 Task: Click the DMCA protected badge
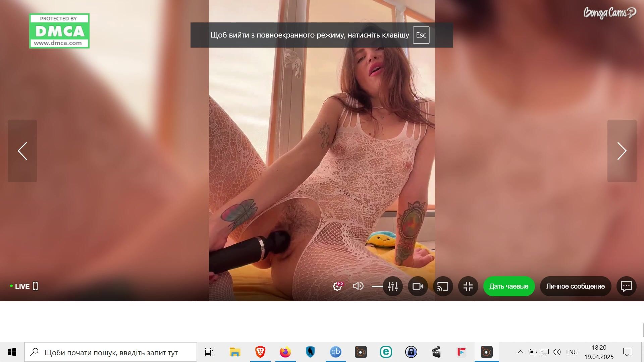(x=59, y=31)
